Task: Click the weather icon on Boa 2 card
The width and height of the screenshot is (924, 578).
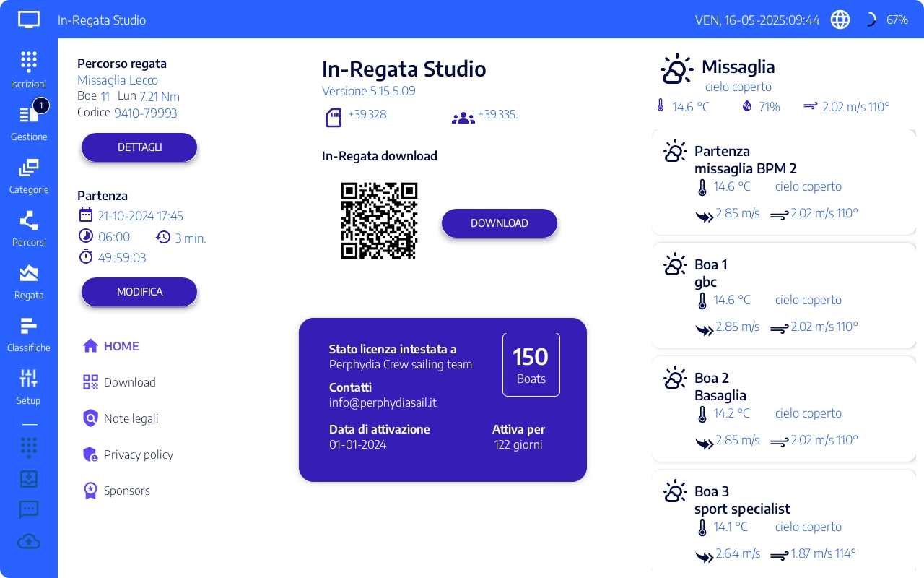Action: tap(675, 378)
